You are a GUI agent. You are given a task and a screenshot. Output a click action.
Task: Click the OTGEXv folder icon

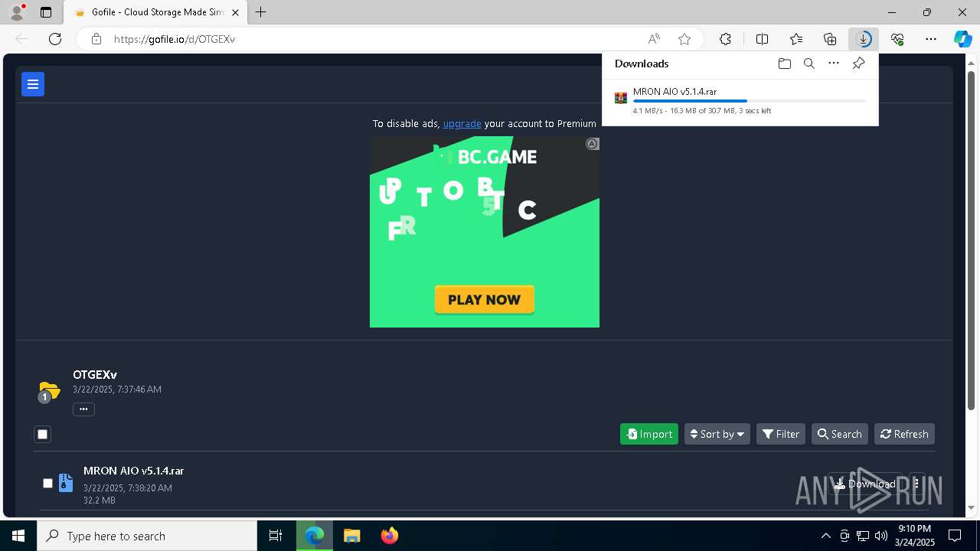[49, 391]
